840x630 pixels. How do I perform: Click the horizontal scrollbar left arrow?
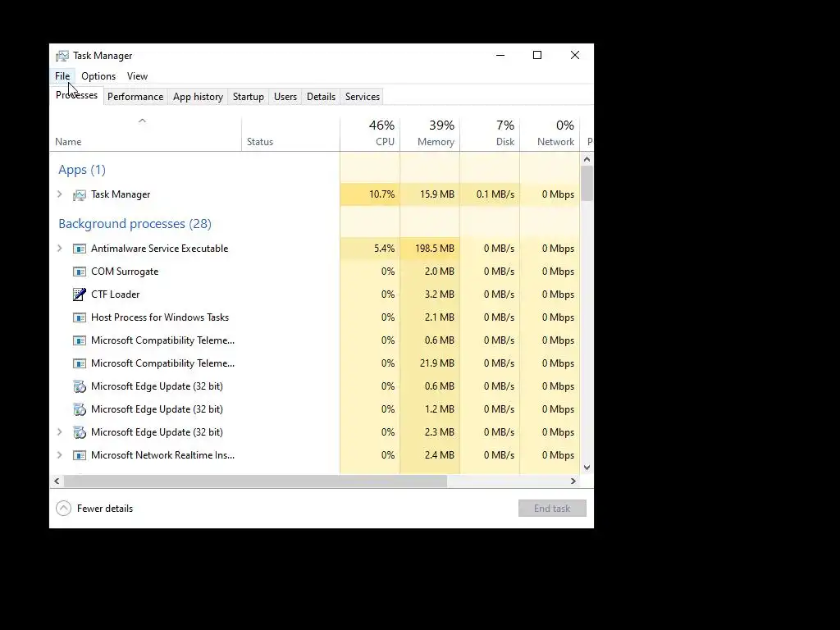[57, 481]
